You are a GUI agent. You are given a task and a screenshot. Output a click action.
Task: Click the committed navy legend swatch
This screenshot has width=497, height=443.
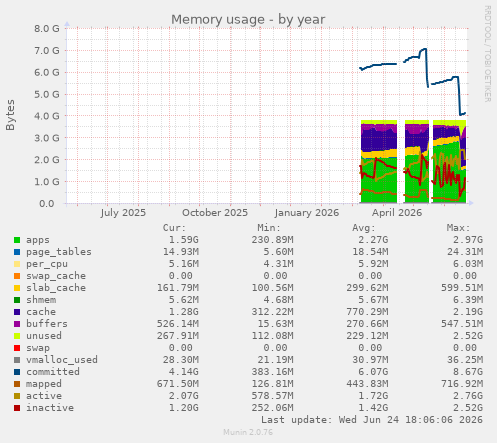(17, 372)
